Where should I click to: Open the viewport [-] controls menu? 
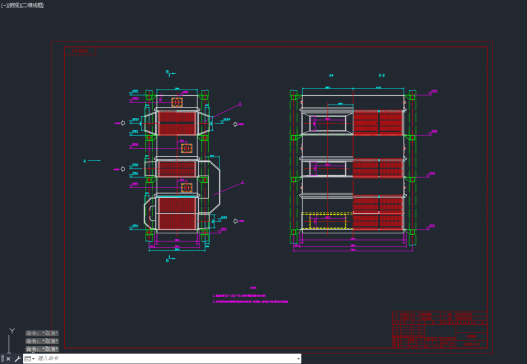3,5
